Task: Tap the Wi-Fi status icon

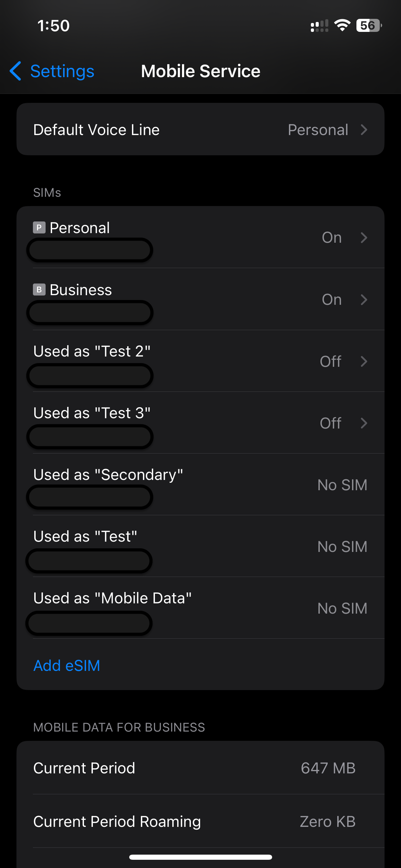Action: 342,26
